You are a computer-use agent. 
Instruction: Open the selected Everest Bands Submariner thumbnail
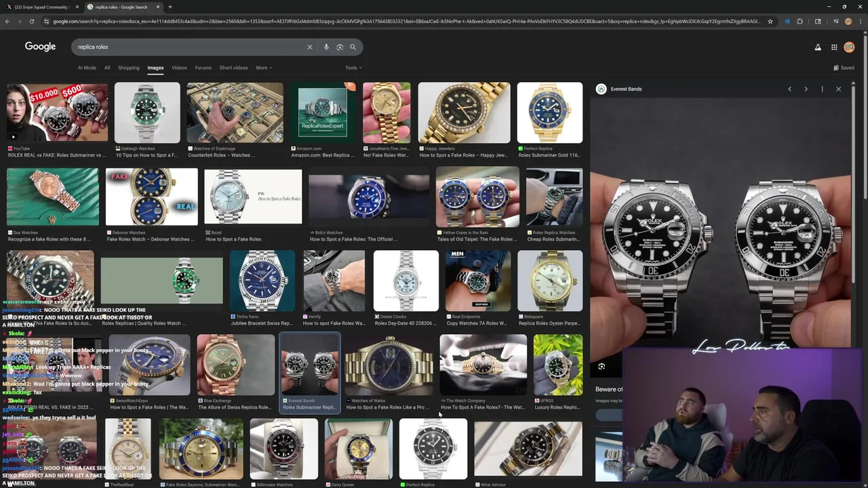(310, 365)
